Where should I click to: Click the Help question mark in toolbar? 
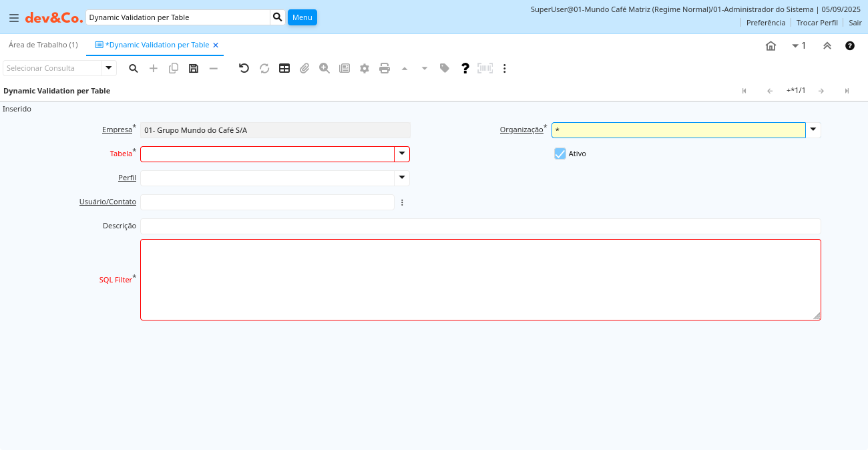pyautogui.click(x=465, y=68)
